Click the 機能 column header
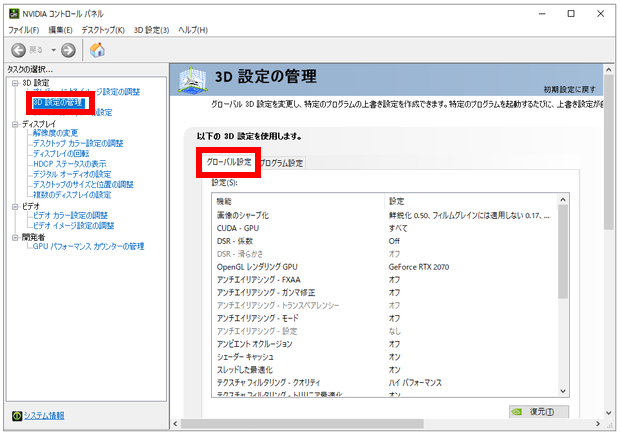The height and width of the screenshot is (435, 620). [x=298, y=201]
